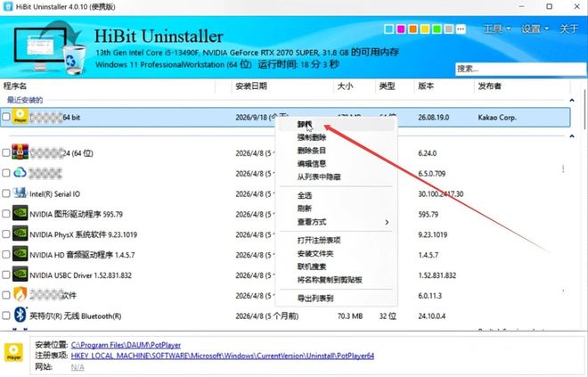Click the NVIDIA USBC Driver icon
This screenshot has width=588, height=377.
click(20, 275)
